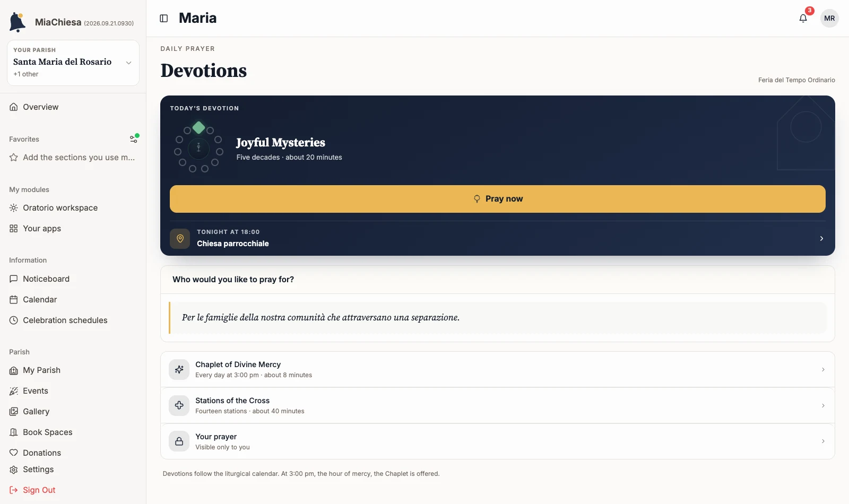Viewport: 849px width, 504px height.
Task: Click the Chiesa parrocchiale location text
Action: (x=233, y=244)
